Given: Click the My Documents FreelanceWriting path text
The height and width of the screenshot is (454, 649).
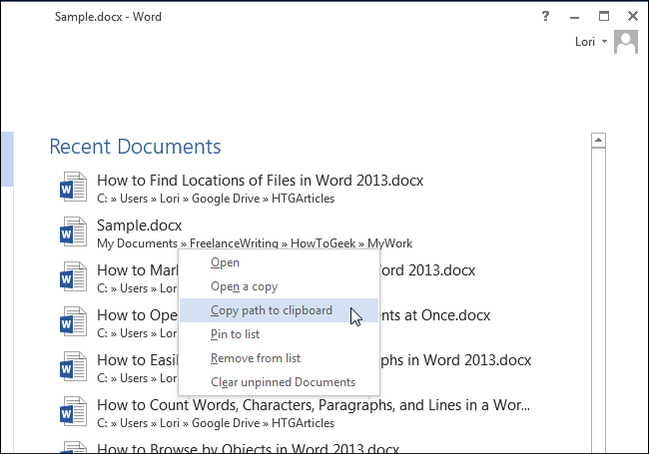Looking at the screenshot, I should point(255,243).
